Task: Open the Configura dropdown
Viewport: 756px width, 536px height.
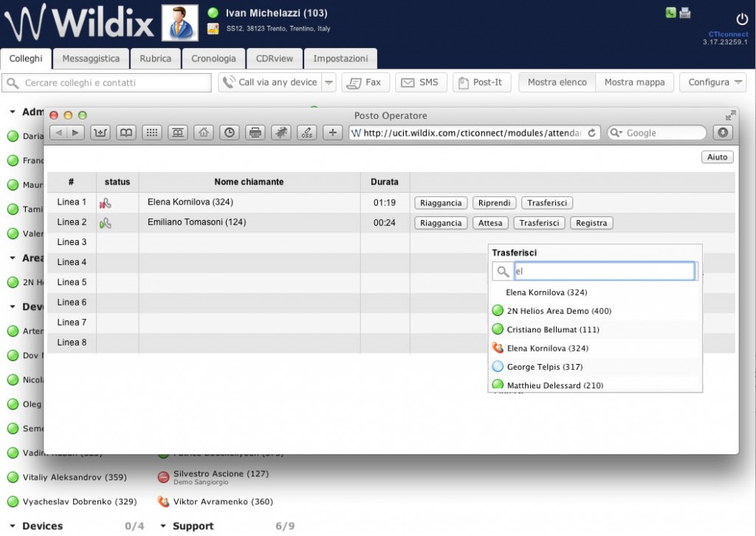Action: [712, 82]
